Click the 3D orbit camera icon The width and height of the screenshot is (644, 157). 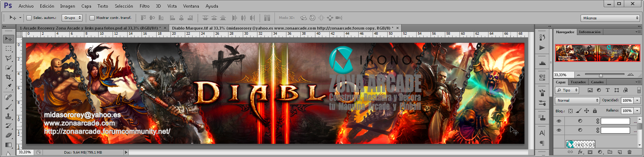[304, 18]
